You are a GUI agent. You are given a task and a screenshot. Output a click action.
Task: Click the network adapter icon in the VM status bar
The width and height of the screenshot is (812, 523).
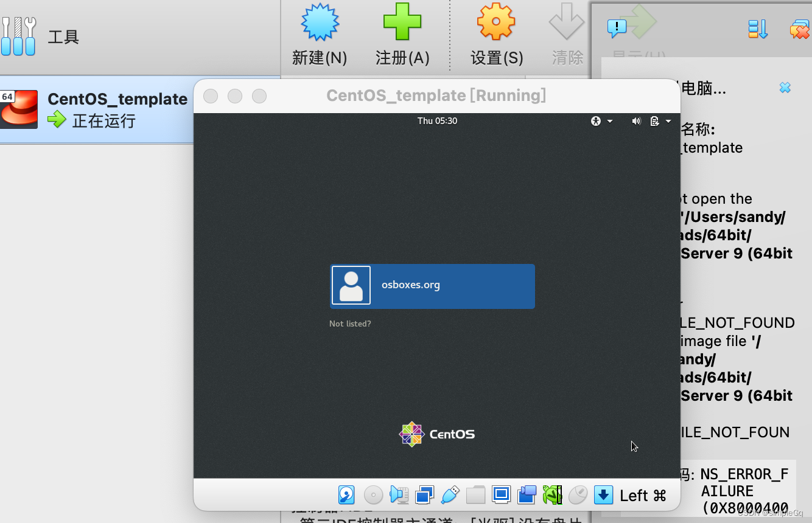click(x=424, y=495)
